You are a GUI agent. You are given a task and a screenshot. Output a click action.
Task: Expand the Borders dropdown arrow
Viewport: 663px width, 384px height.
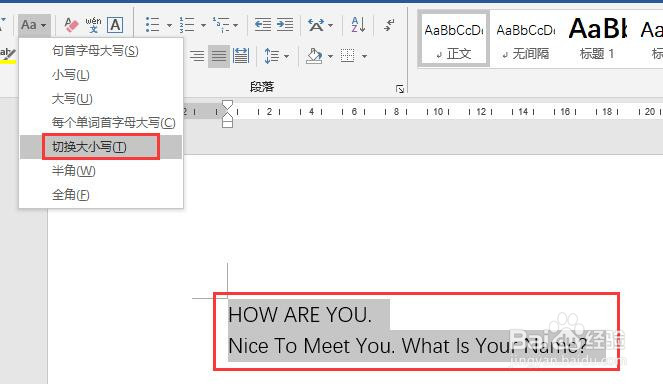(x=364, y=56)
